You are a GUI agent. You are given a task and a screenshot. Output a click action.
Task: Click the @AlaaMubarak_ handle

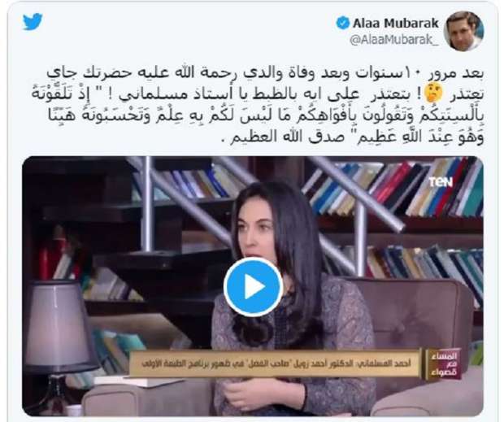[x=394, y=40]
